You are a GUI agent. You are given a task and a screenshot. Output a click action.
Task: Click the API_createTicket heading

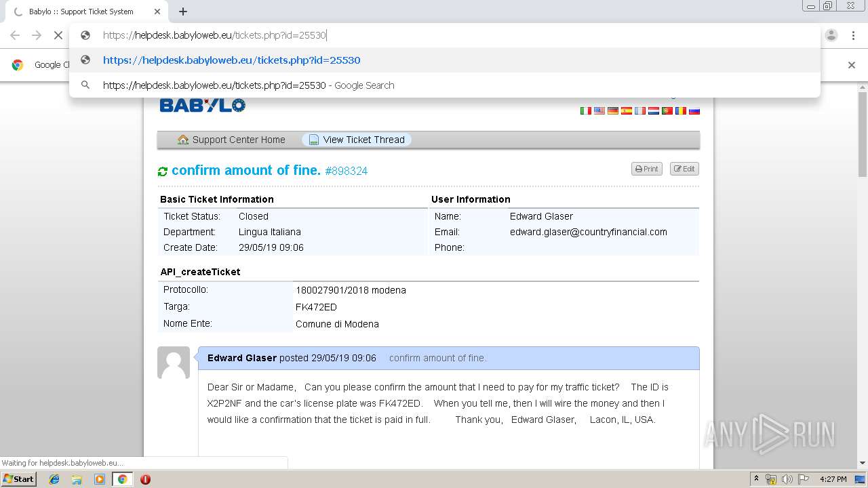(x=200, y=272)
